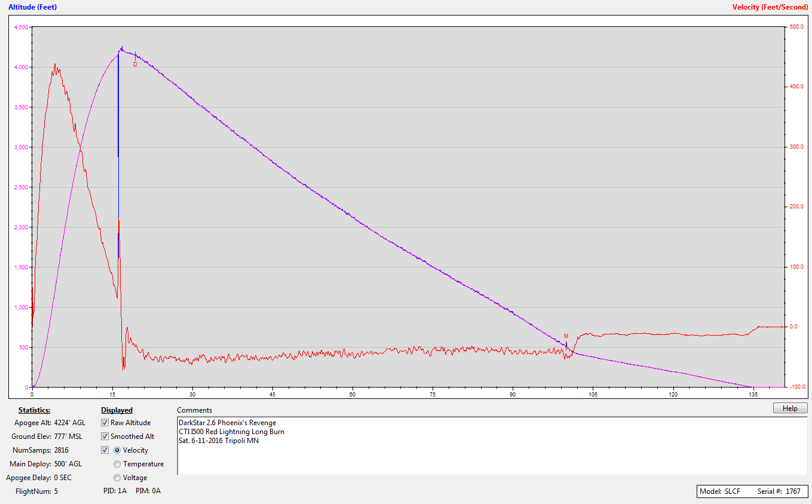Uncheck the Raw Altitude checkbox
Screen dimensions: 812x504
pyautogui.click(x=105, y=423)
